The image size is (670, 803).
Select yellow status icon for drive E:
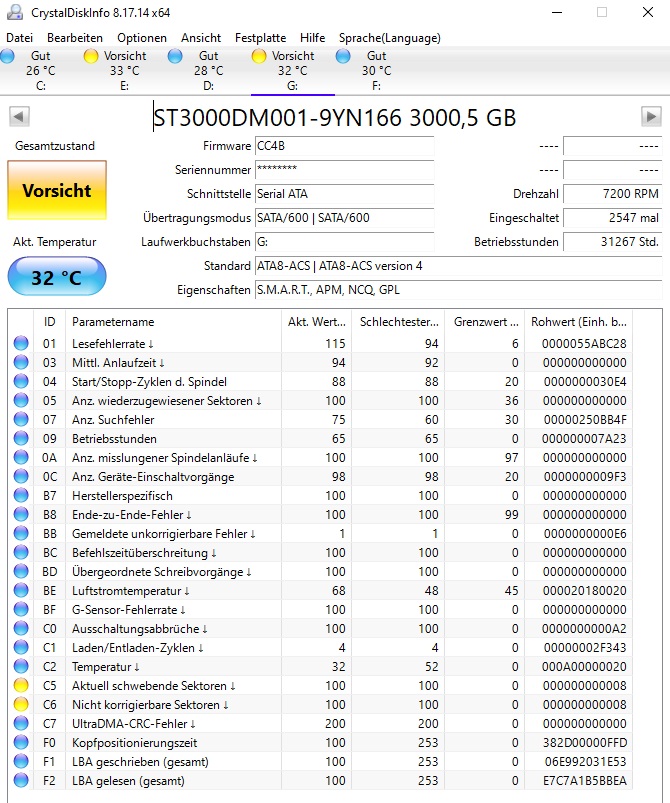coord(91,56)
